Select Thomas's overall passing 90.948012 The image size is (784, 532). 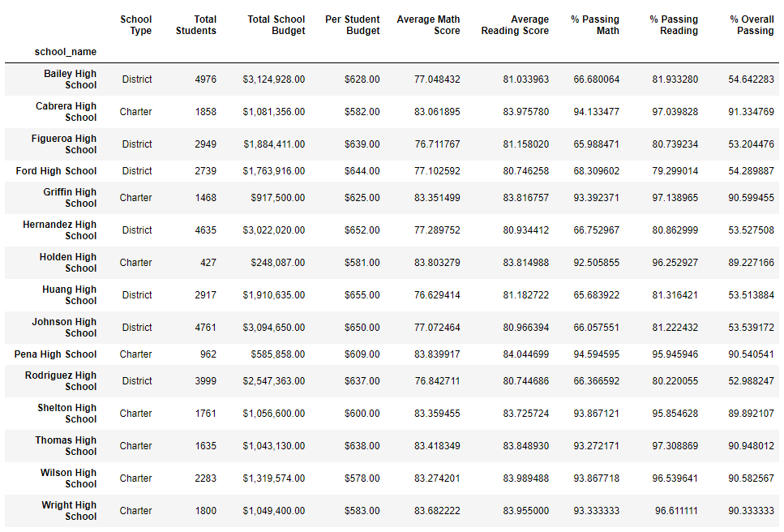pos(751,447)
